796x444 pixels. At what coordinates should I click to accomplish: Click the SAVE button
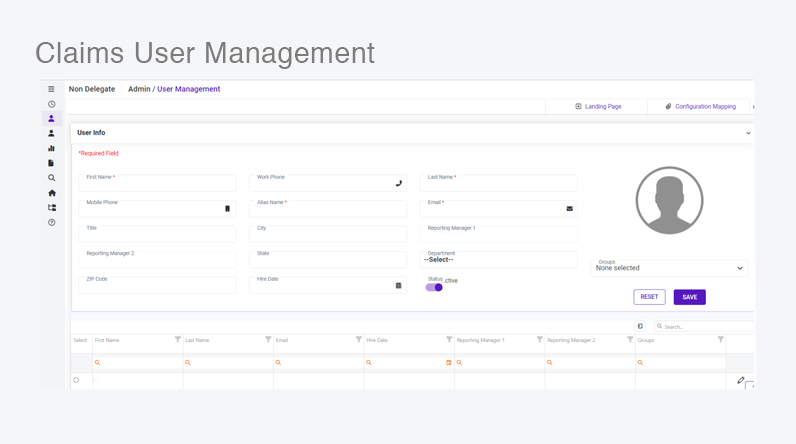689,297
